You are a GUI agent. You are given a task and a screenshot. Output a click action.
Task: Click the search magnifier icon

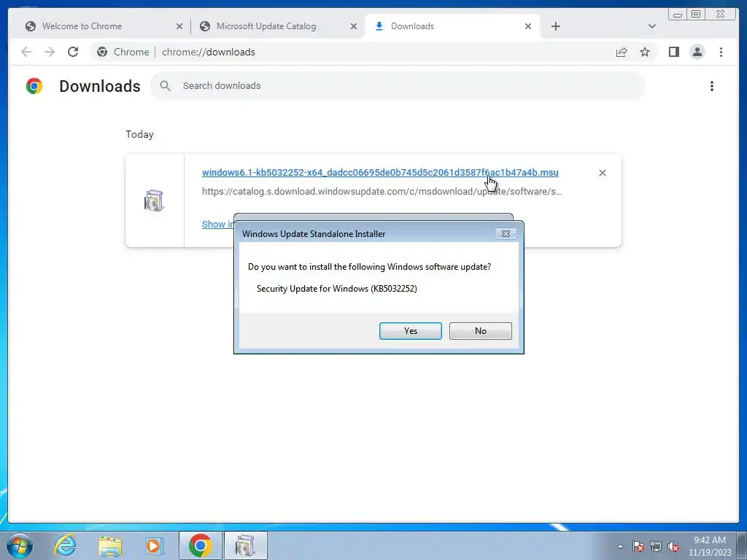tap(166, 86)
